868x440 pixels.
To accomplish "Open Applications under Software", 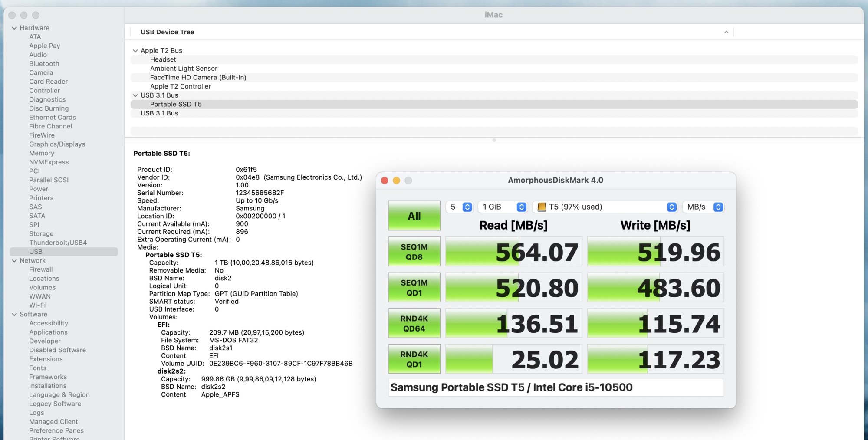I will (49, 332).
